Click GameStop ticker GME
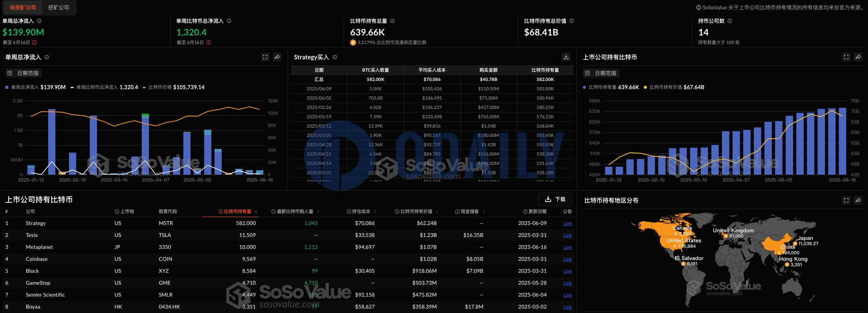Viewport: 868px width, 313px height. coord(164,283)
